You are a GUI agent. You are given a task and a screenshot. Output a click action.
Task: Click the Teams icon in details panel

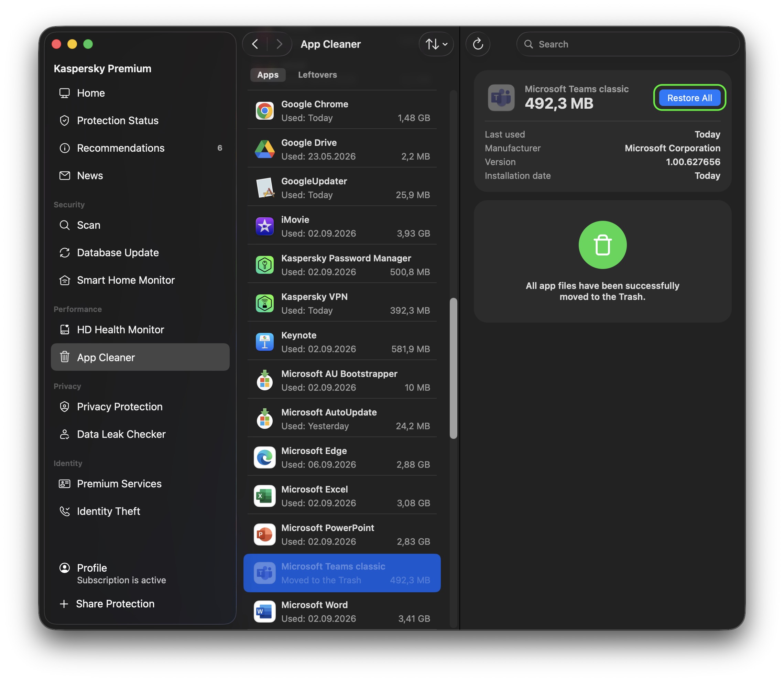(501, 98)
